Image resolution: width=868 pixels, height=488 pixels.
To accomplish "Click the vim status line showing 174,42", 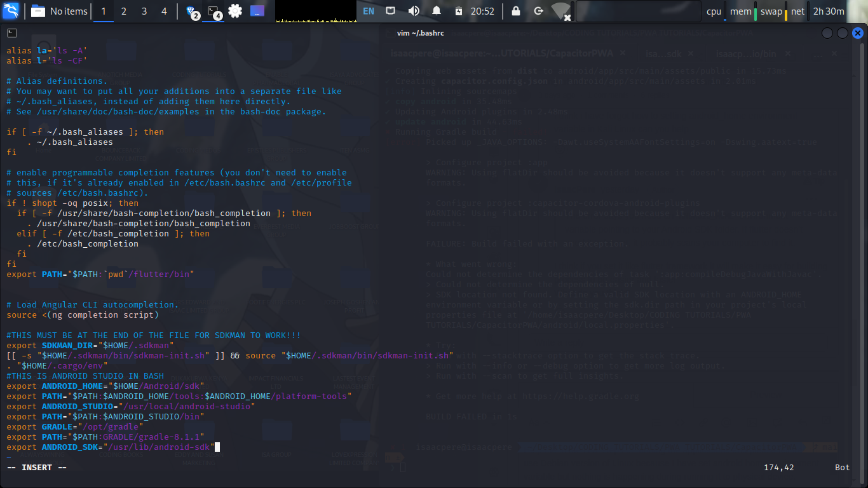I will point(778,467).
